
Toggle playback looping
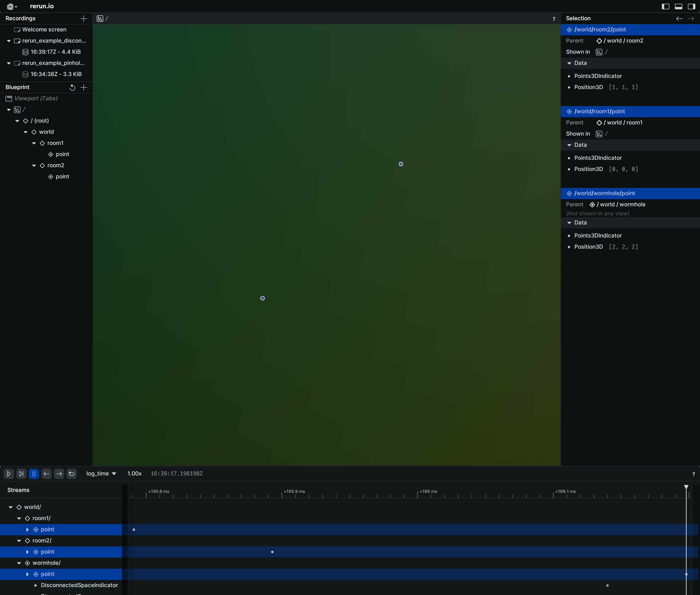point(71,474)
